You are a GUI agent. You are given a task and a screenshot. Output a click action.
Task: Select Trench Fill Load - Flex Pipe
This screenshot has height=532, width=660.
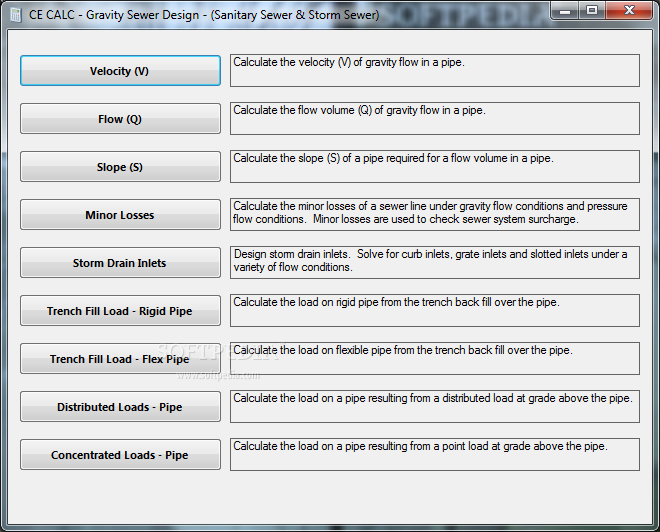coord(120,359)
